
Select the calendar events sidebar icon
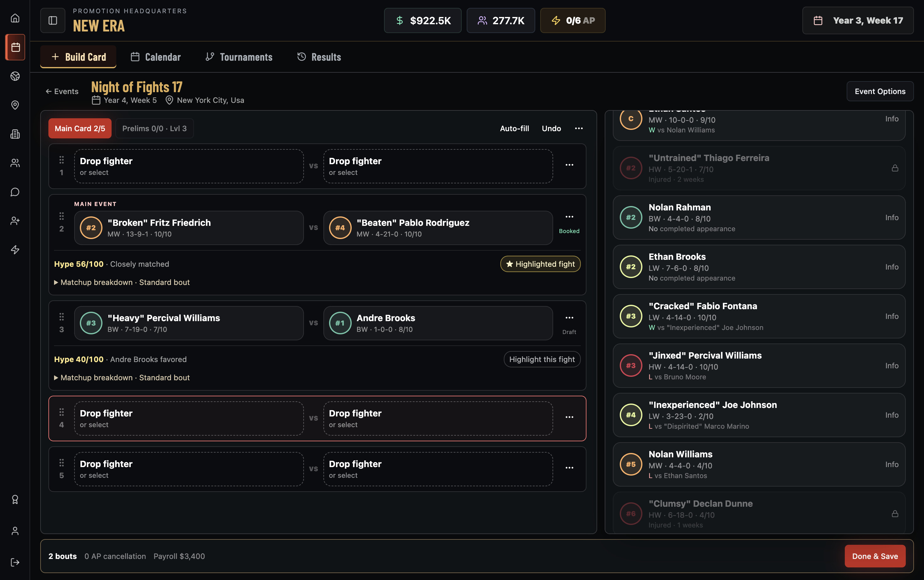click(15, 47)
